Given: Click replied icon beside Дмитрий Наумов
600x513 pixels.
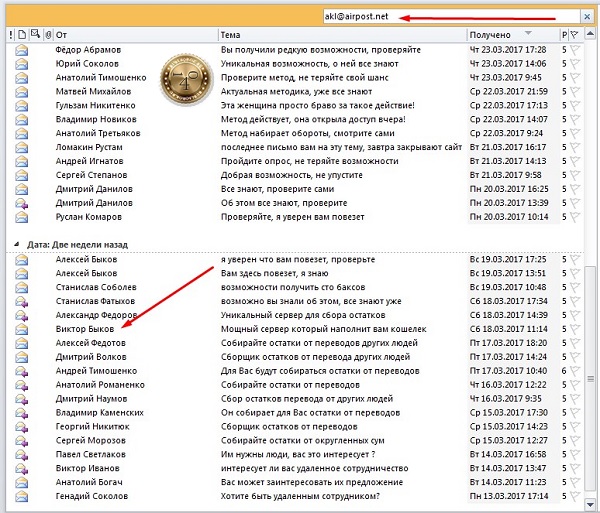Looking at the screenshot, I should click(x=21, y=399).
